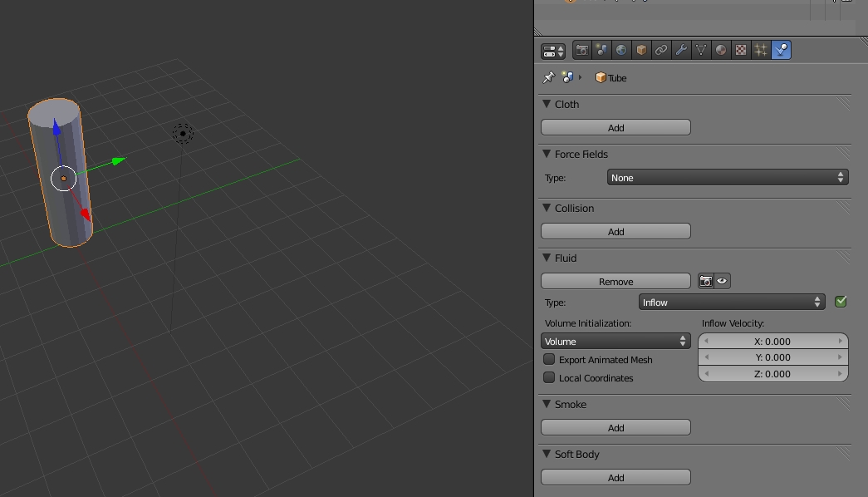868x497 pixels.
Task: Add Cloth physics to Tube
Action: [x=615, y=127]
